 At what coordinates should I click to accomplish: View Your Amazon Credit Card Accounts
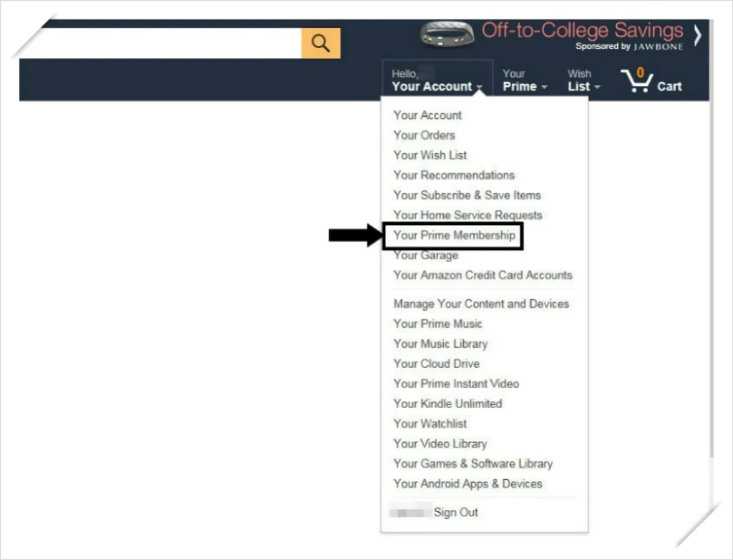pos(483,275)
